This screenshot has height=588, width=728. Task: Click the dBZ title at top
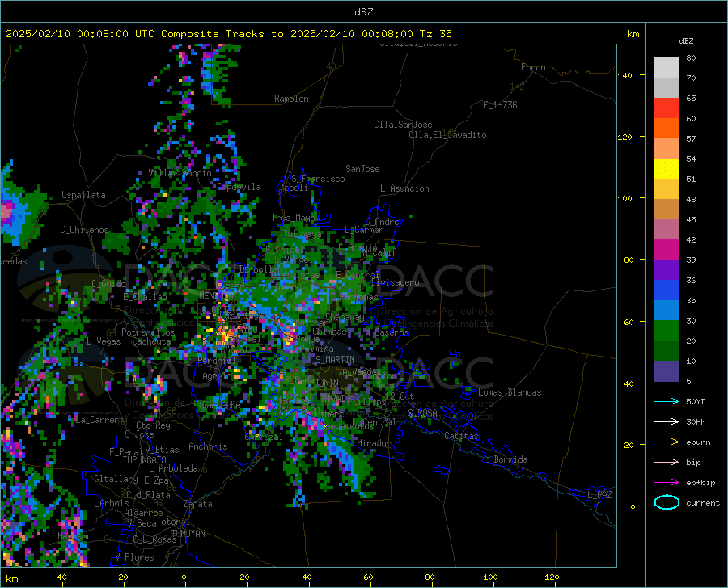point(363,12)
